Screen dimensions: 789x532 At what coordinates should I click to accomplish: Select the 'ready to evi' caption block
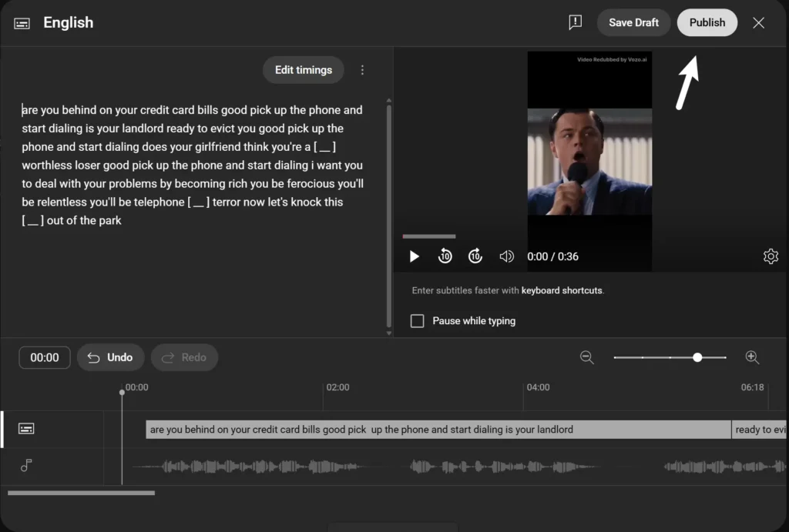759,430
